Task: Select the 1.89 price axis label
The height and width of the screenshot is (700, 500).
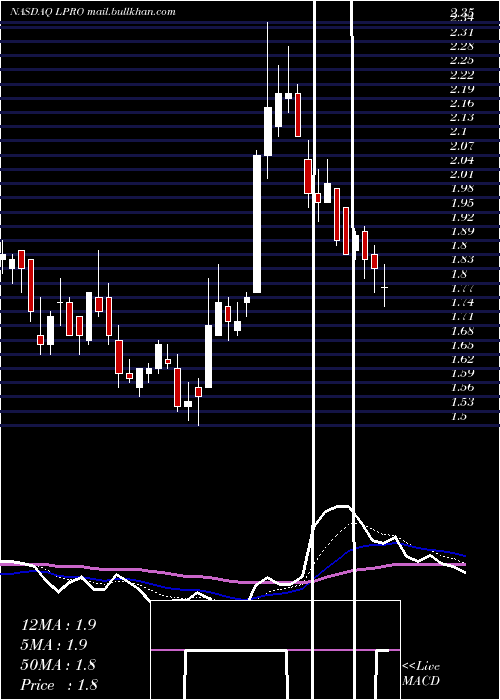Action: [462, 231]
